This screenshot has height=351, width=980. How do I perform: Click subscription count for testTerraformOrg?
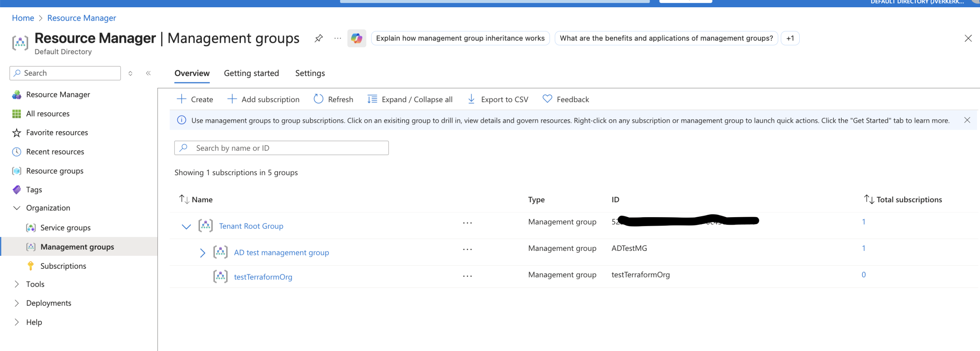(x=864, y=275)
